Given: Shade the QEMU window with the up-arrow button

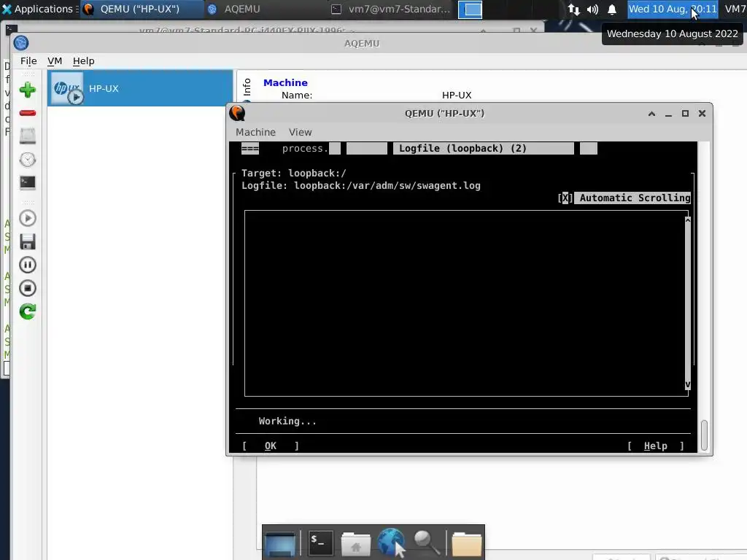Looking at the screenshot, I should click(651, 113).
